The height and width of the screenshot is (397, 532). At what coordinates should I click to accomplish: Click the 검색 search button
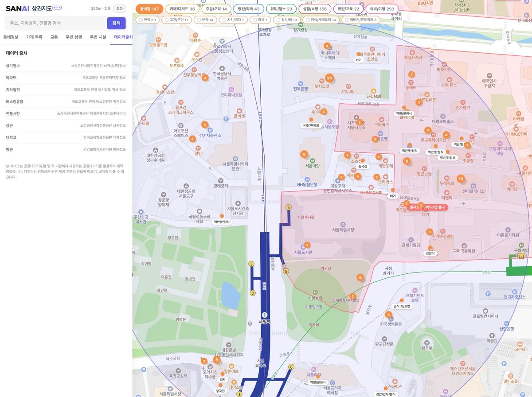pos(116,23)
